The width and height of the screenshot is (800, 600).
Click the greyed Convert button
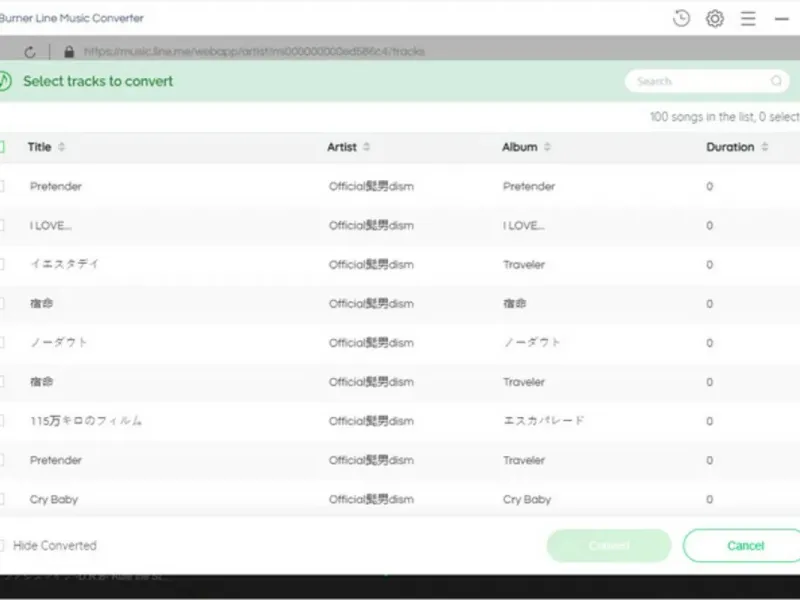tap(609, 545)
